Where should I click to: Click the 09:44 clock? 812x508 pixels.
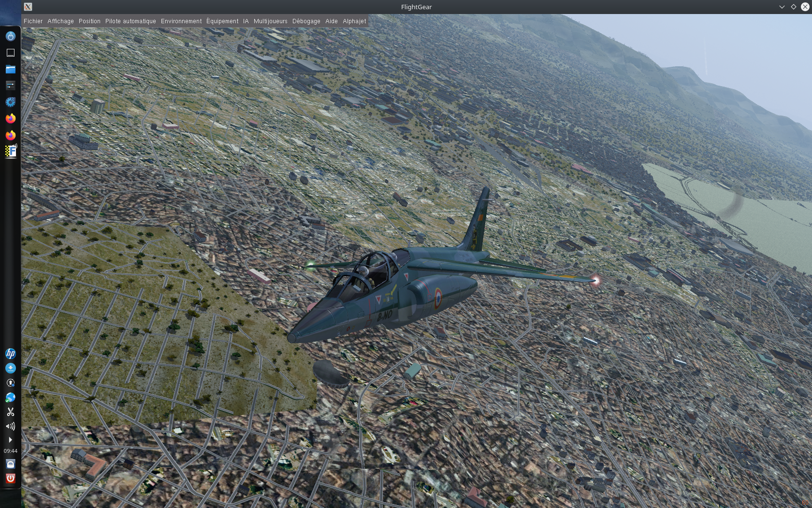[x=10, y=451]
